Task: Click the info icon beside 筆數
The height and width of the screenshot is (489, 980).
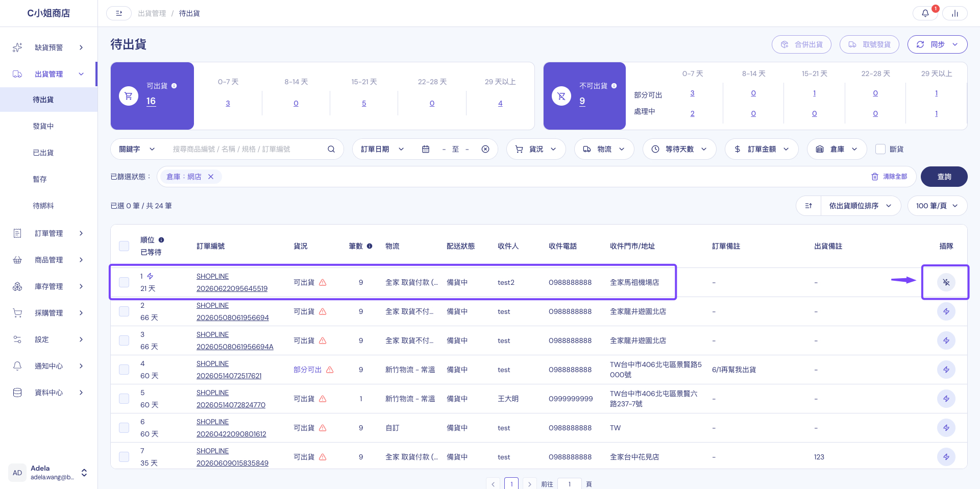Action: (370, 246)
